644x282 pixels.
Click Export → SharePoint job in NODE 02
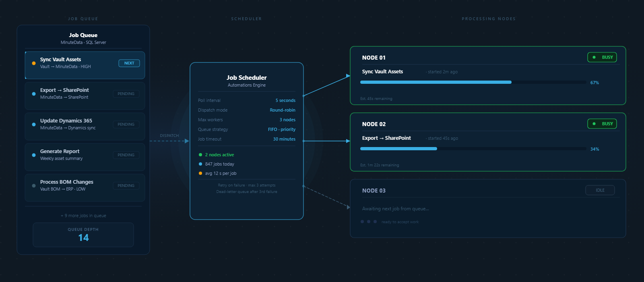click(386, 138)
